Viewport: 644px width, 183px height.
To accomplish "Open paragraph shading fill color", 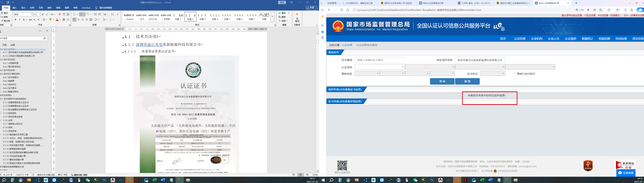I will [x=104, y=20].
